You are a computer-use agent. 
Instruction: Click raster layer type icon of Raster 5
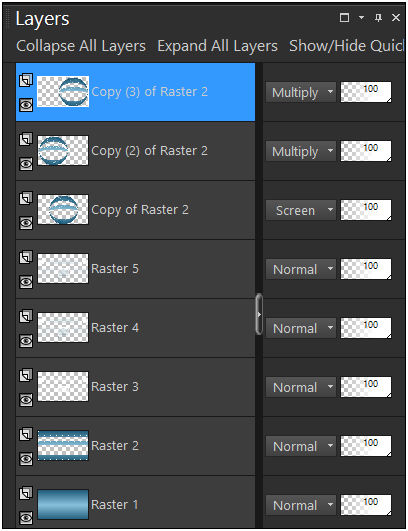(x=26, y=257)
